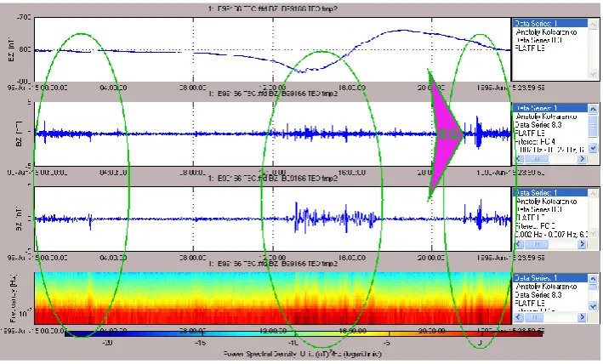The image size is (603, 364).
Task: Click the Power Spectral Density color bar
Action: pos(304,333)
